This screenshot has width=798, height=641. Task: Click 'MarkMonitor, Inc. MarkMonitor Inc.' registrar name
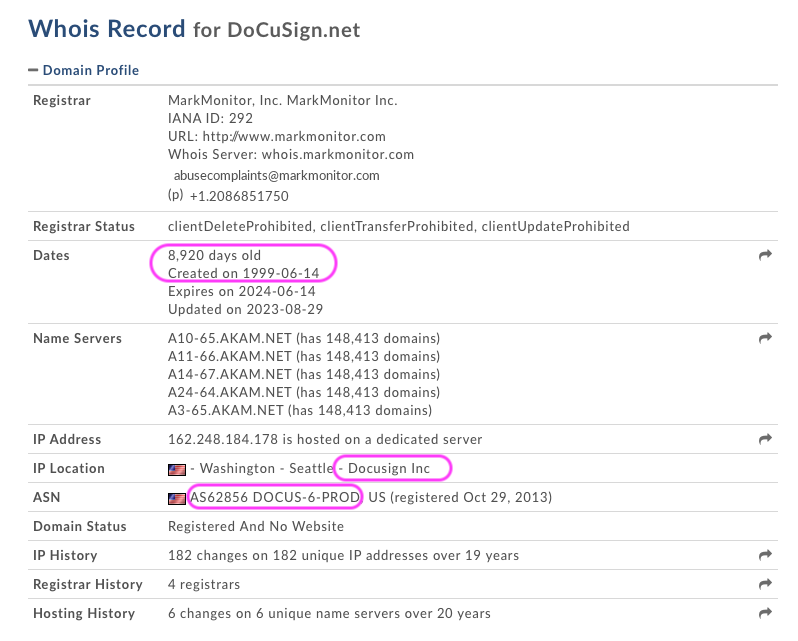[282, 101]
